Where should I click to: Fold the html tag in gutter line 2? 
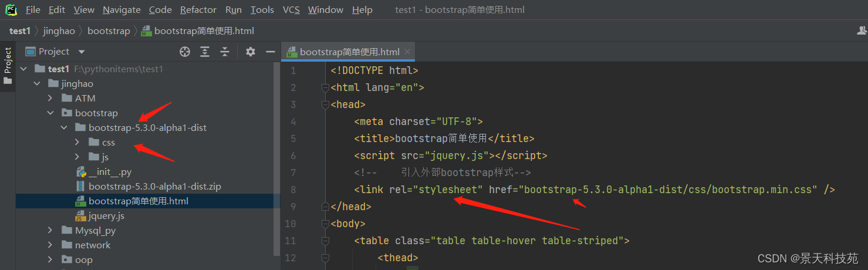coord(325,88)
